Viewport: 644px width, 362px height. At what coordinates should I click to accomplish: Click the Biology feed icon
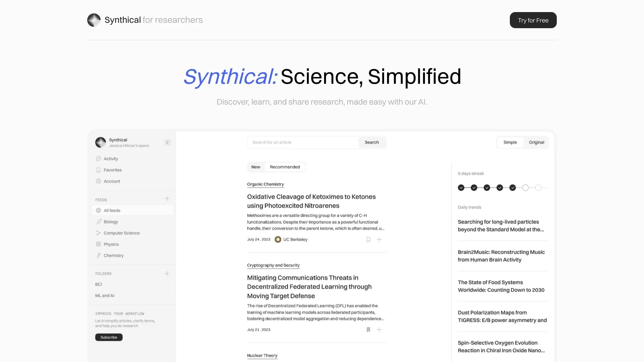(99, 222)
